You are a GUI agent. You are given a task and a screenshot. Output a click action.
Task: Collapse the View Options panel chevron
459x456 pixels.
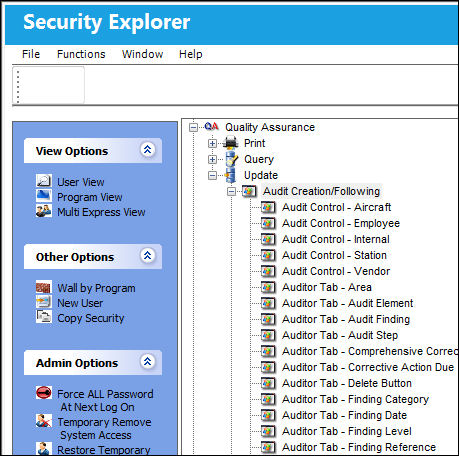click(148, 150)
